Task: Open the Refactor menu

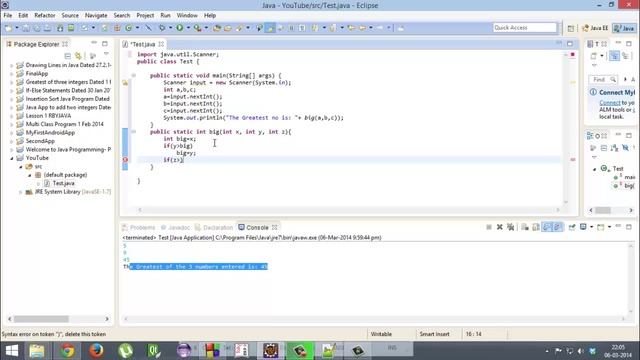Action: 45,16
